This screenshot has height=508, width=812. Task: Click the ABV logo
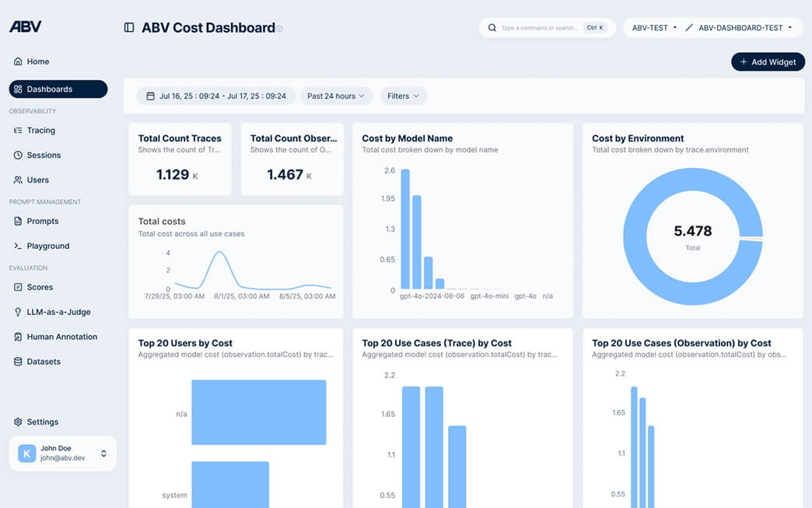(x=25, y=26)
